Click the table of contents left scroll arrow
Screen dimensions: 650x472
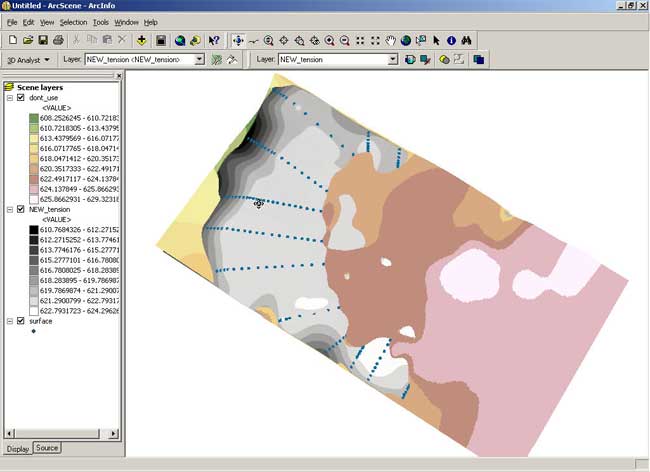10,434
